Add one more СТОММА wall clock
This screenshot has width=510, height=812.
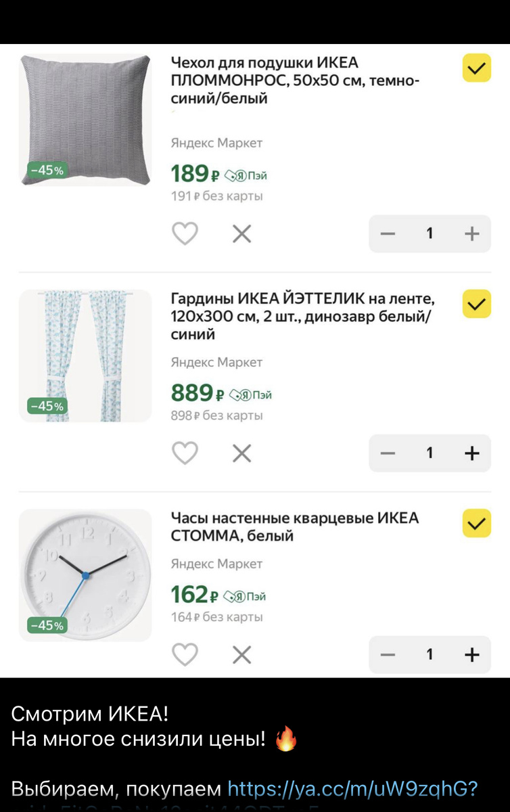471,654
